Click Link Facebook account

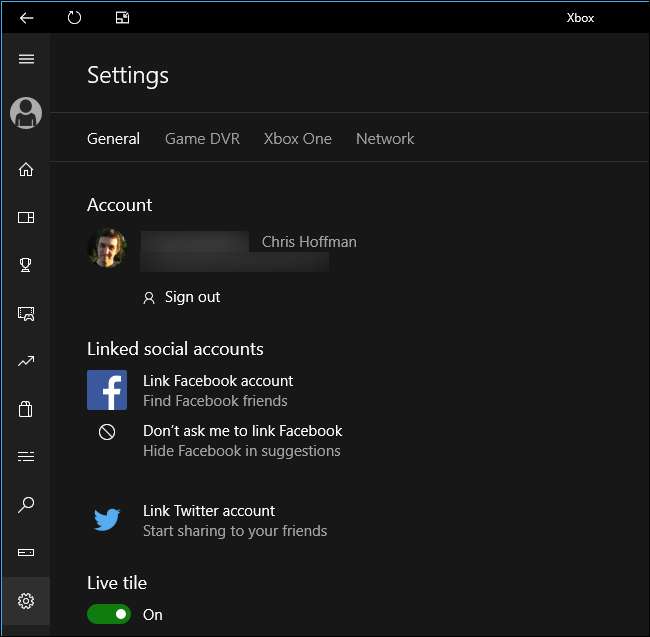(217, 381)
